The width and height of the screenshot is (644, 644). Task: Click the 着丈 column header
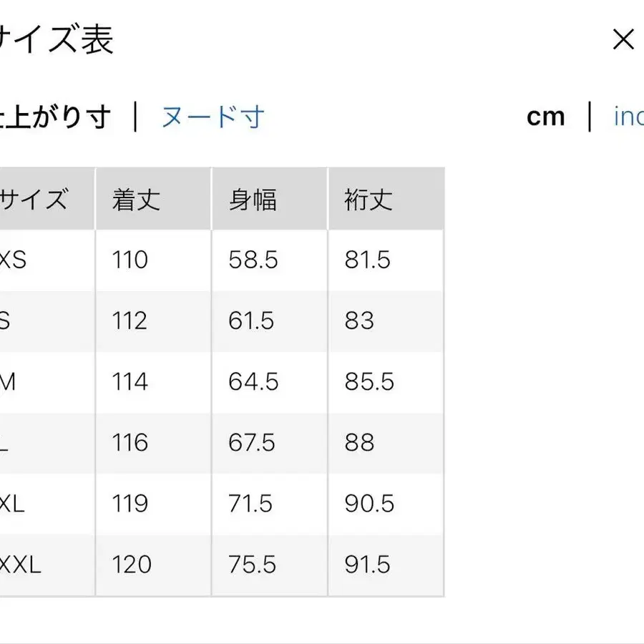pos(133,200)
